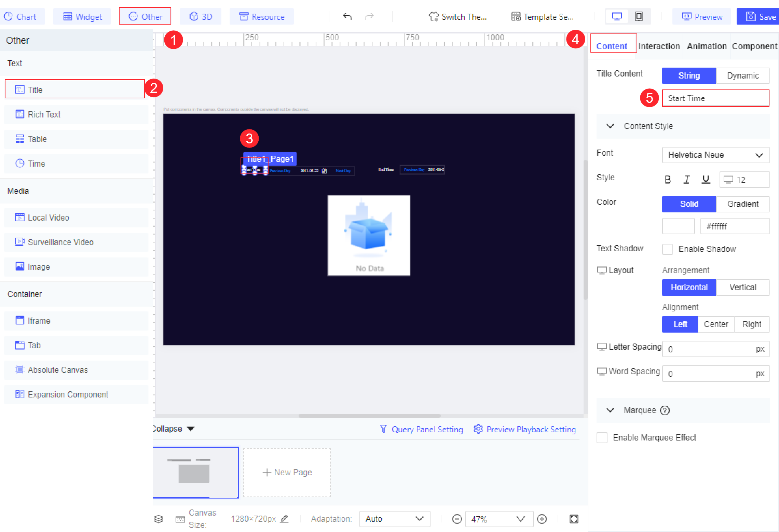Click the fullscreen canvas icon
This screenshot has height=532, width=779.
[574, 519]
